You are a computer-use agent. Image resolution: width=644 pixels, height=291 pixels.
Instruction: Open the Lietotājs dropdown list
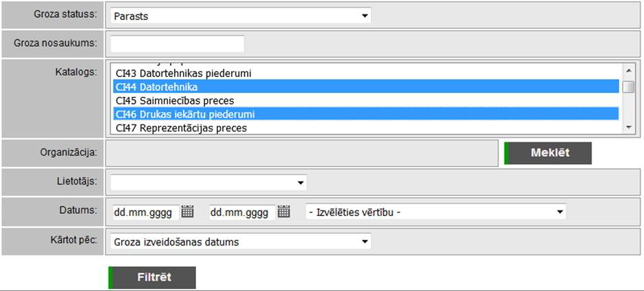point(301,182)
